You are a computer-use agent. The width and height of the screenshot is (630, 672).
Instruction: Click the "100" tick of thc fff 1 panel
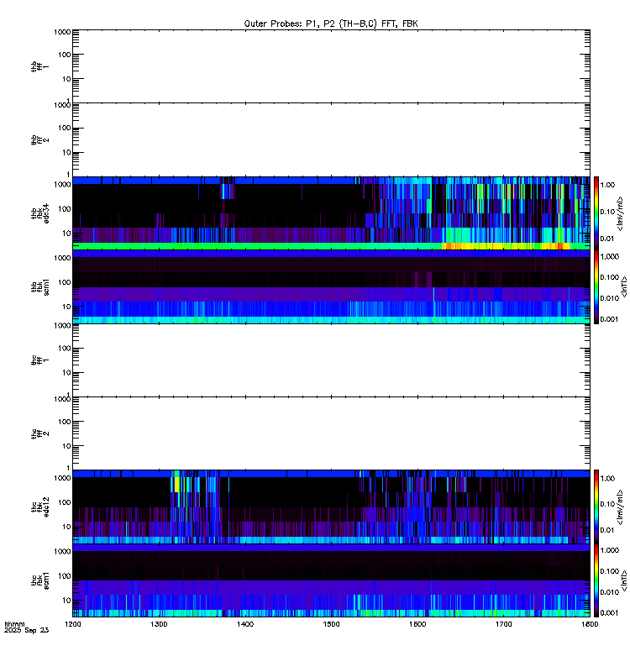(65, 349)
